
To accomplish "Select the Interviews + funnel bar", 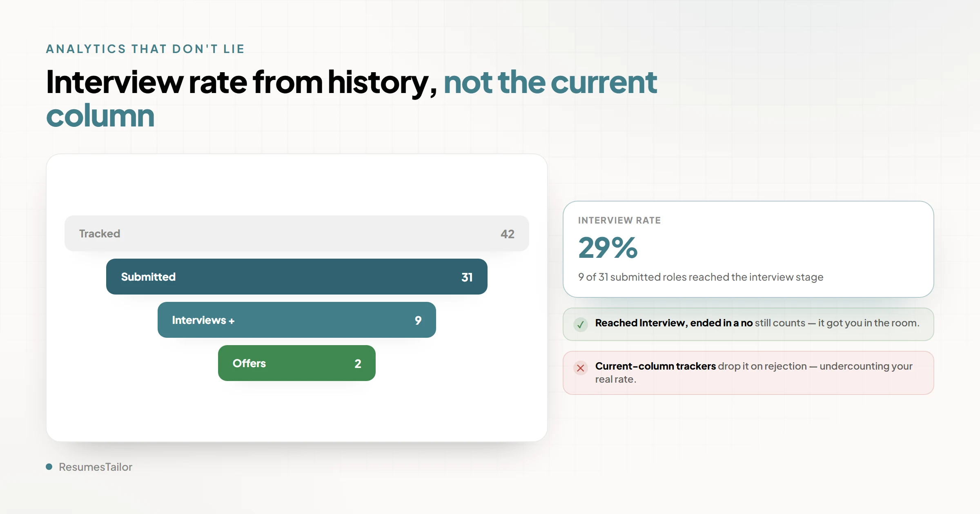I will click(x=297, y=320).
